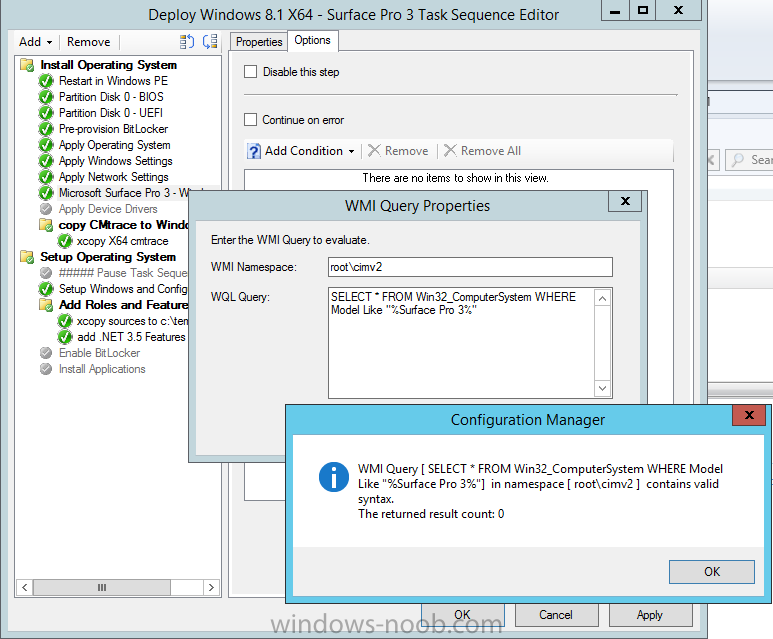Click the task tree horizontal scrollbar thumb
773x639 pixels.
tap(102, 587)
